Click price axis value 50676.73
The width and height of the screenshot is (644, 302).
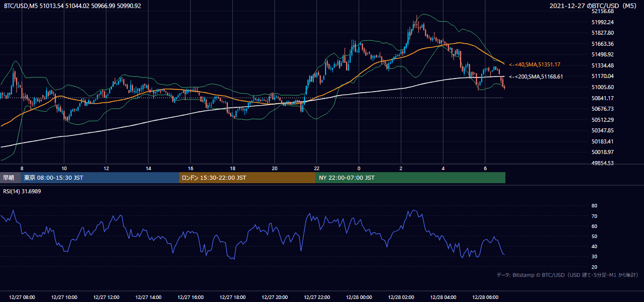click(602, 109)
